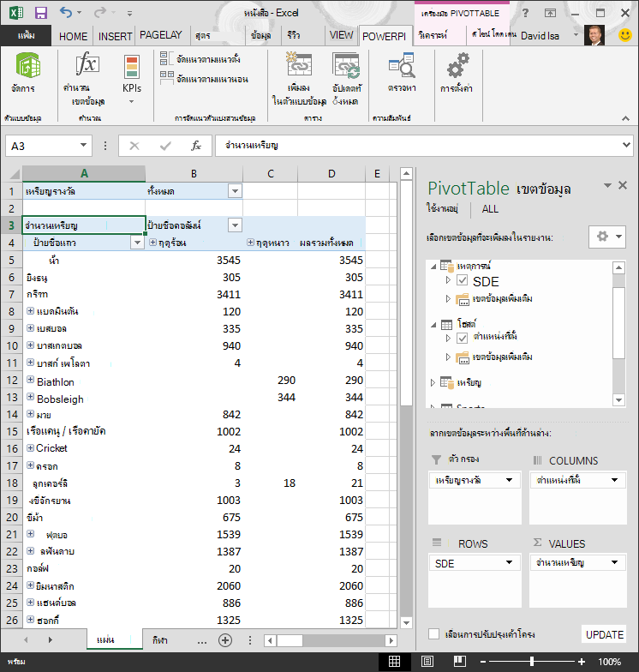Click the zoom slider handle
639x672 pixels.
click(x=532, y=662)
